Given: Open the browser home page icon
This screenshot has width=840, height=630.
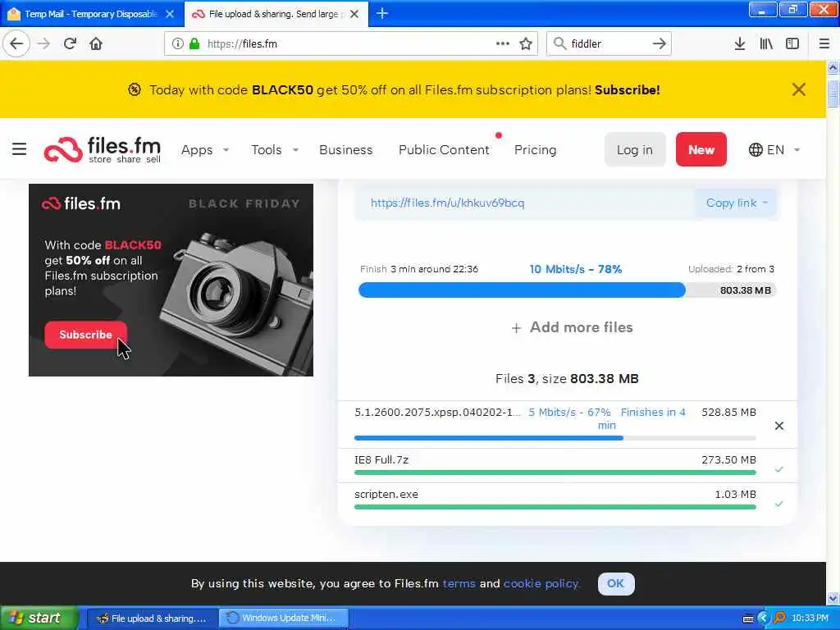Looking at the screenshot, I should click(x=96, y=43).
